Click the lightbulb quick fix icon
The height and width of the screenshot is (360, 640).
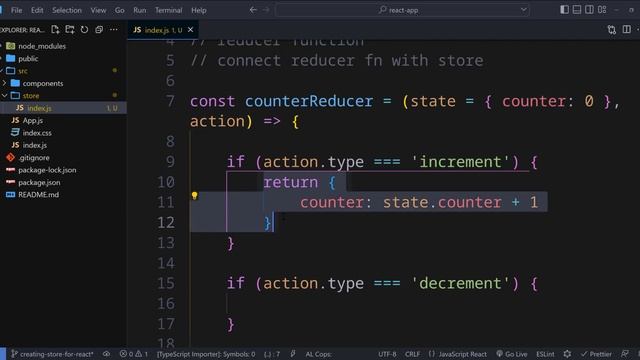coord(195,196)
